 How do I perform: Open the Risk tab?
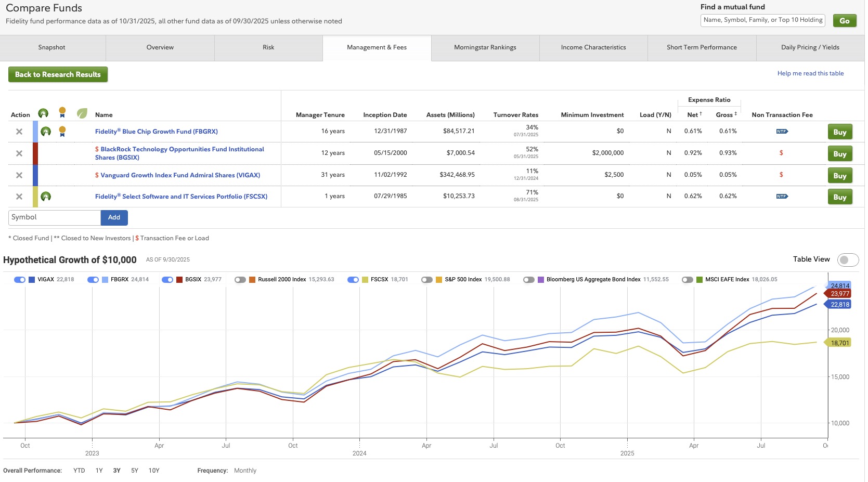(x=268, y=47)
